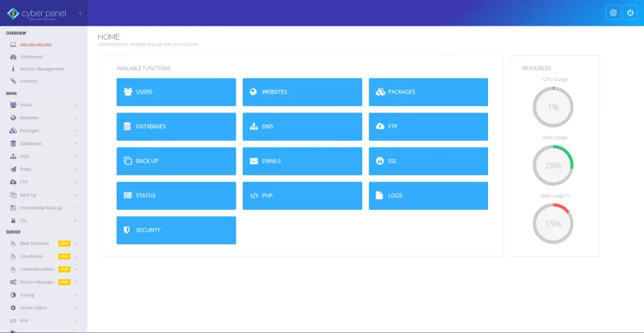Open settings gear icon in top bar
644x333 pixels.
(x=613, y=13)
